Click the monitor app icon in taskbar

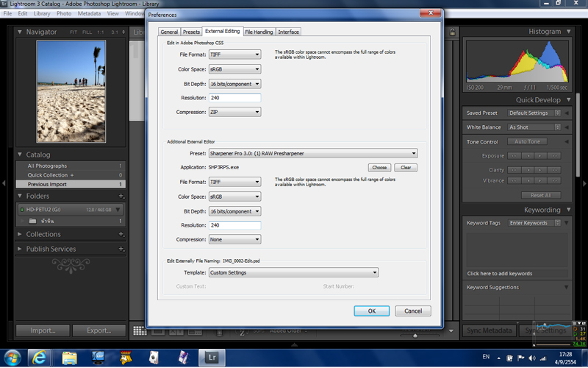click(x=98, y=358)
